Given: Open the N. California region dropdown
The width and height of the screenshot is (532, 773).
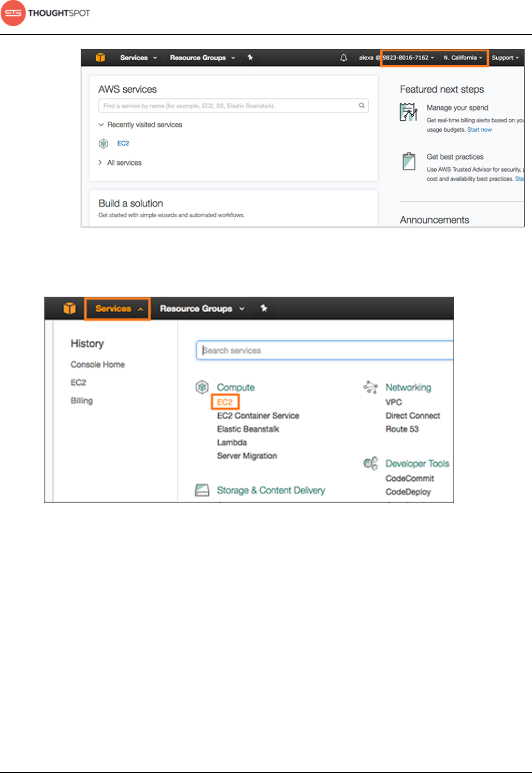Looking at the screenshot, I should coord(463,57).
